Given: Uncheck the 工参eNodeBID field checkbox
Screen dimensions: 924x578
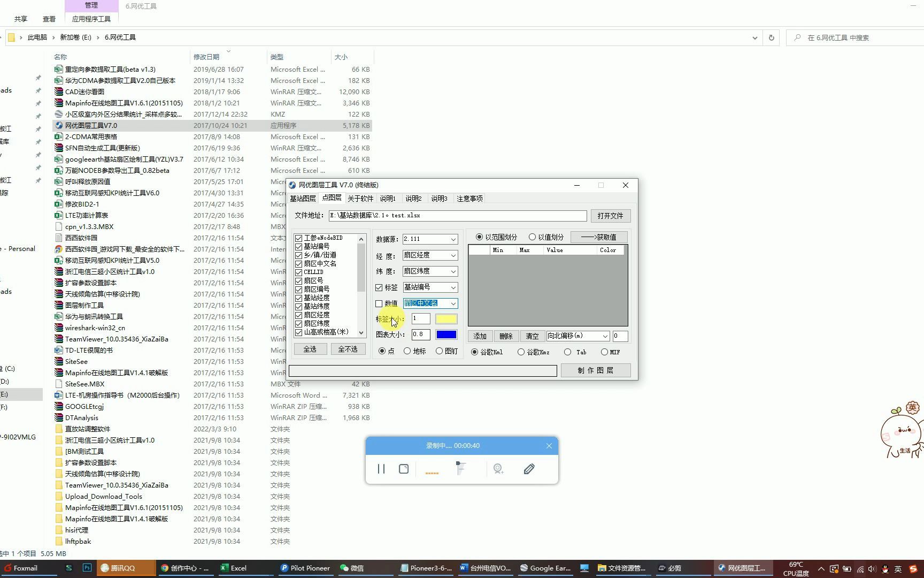Looking at the screenshot, I should coord(299,238).
